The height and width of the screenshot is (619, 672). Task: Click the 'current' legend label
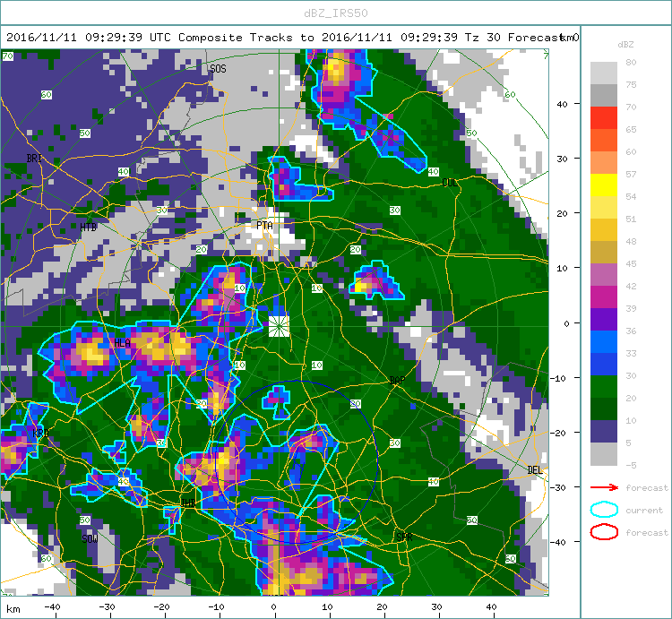pyautogui.click(x=644, y=510)
